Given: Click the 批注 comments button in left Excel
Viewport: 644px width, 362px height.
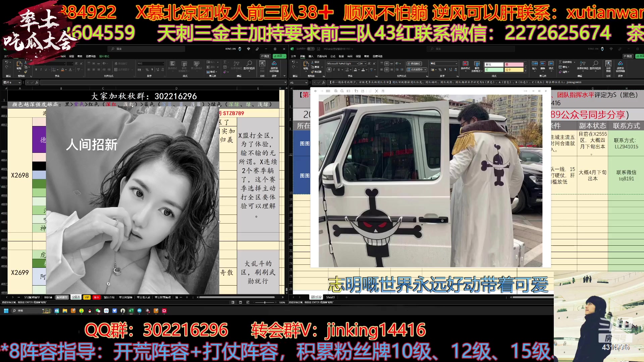Looking at the screenshot, I should pos(265,56).
